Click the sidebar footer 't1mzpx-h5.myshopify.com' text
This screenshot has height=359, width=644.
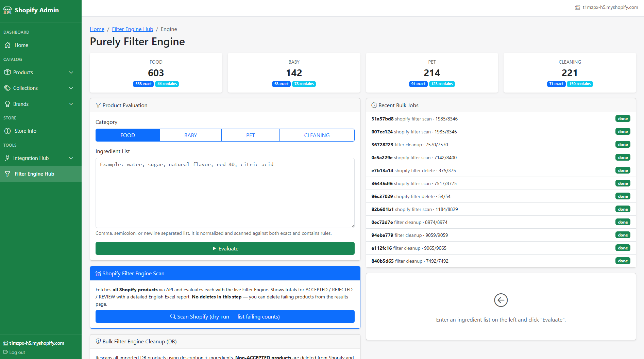(37, 343)
